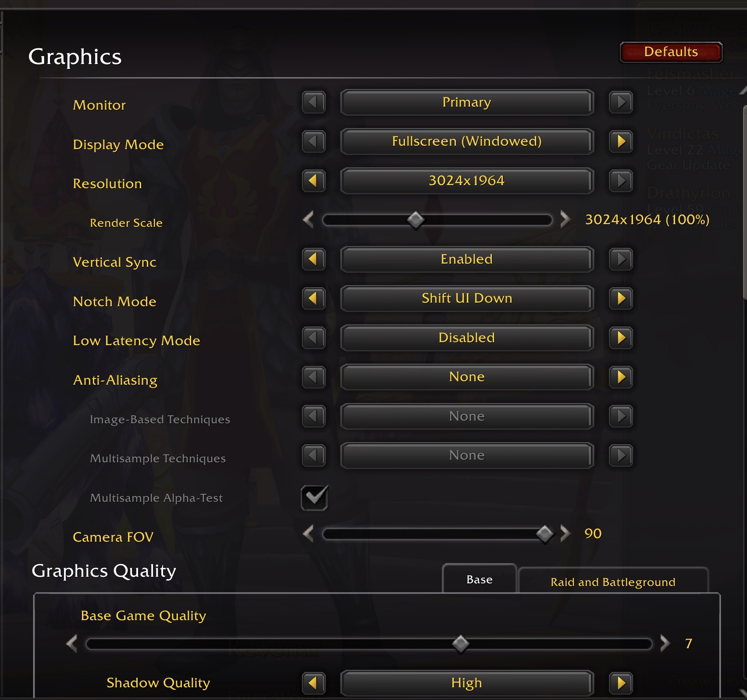Click next arrow for Anti-Aliasing
This screenshot has width=747, height=700.
(621, 377)
